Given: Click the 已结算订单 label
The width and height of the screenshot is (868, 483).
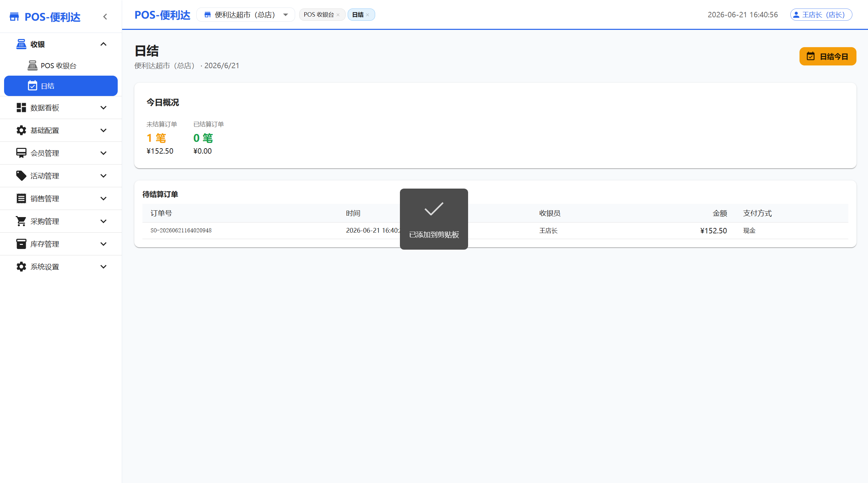Looking at the screenshot, I should (x=209, y=124).
